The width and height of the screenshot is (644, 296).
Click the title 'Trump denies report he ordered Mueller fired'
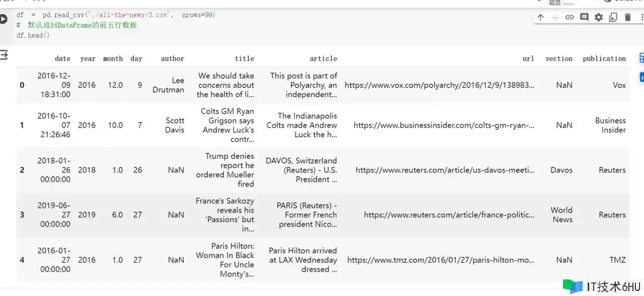coord(225,170)
